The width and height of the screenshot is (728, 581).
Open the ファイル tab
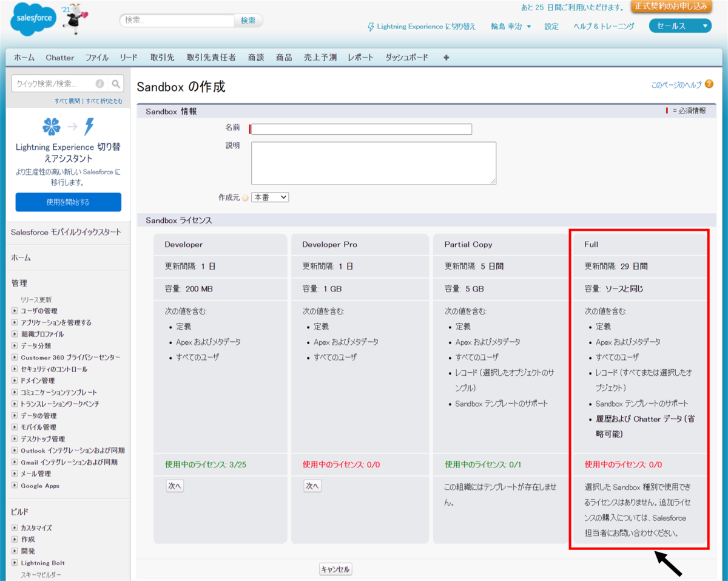tap(97, 58)
